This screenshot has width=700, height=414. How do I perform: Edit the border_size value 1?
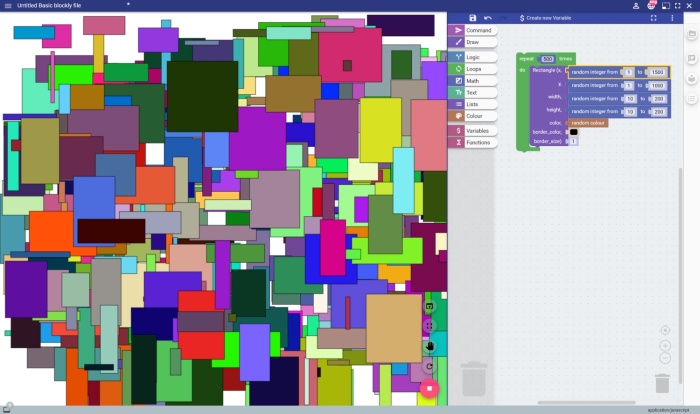pyautogui.click(x=574, y=141)
